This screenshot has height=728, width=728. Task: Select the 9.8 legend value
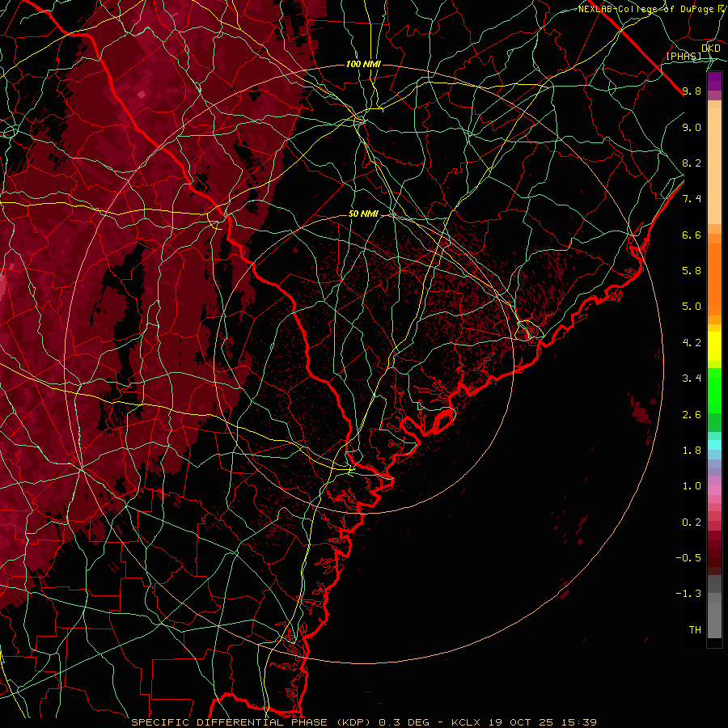pyautogui.click(x=692, y=91)
